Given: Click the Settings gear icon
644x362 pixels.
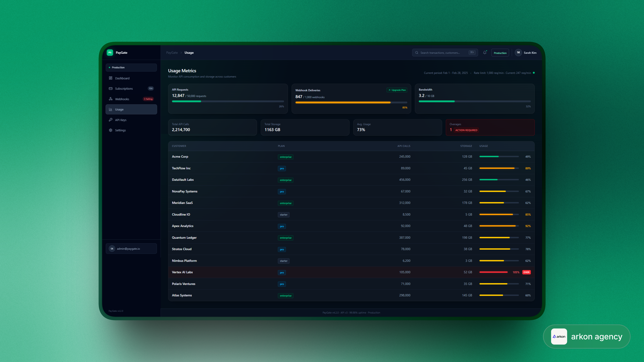Looking at the screenshot, I should [111, 130].
